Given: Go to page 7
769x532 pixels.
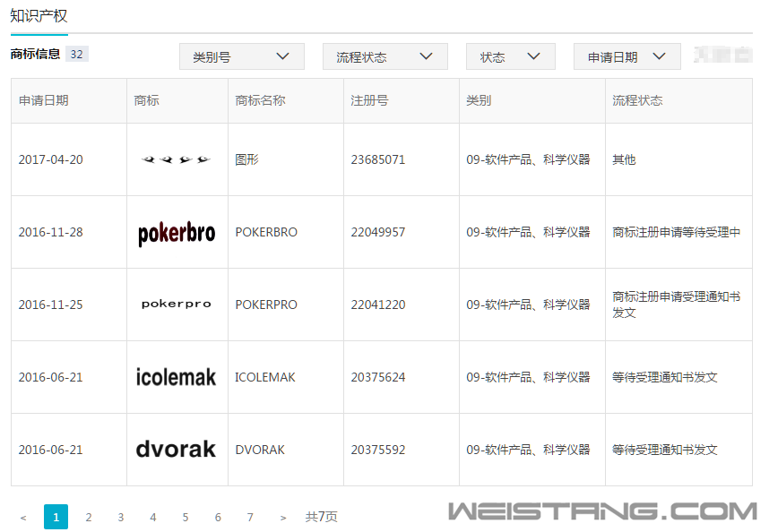Looking at the screenshot, I should pos(250,518).
